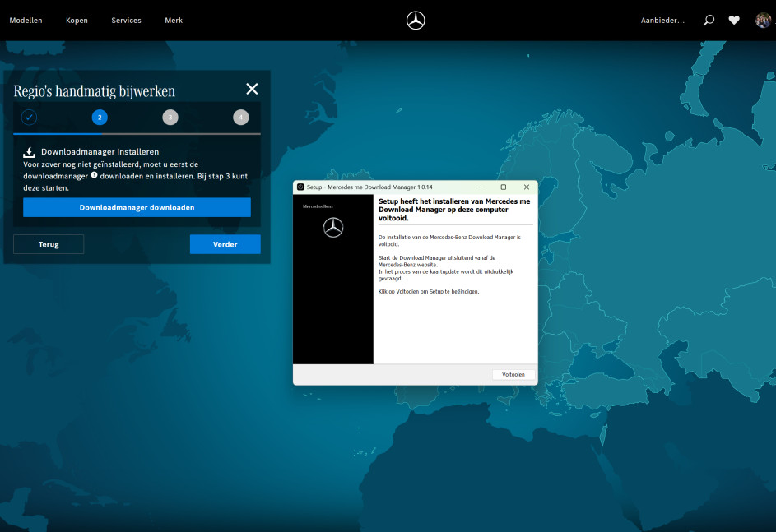Click Voltooien in the Setup window

pyautogui.click(x=513, y=375)
